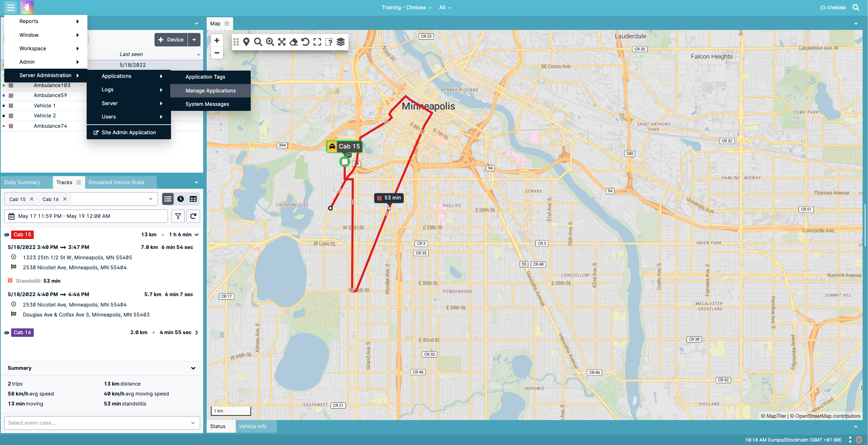Toggle Cab 16 track visibility eye
The height and width of the screenshot is (445, 868).
point(7,333)
